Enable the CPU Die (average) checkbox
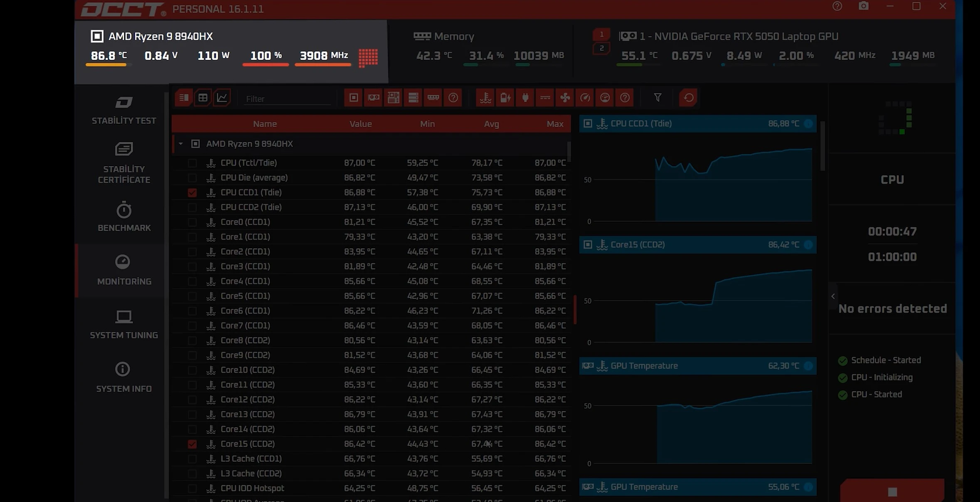 192,178
